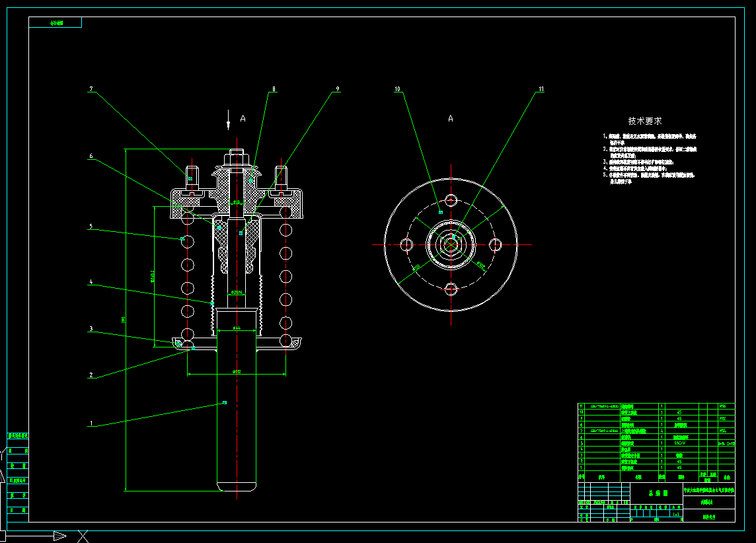Select the φ112 diameter dimension text
This screenshot has width=756, height=543.
tap(237, 371)
